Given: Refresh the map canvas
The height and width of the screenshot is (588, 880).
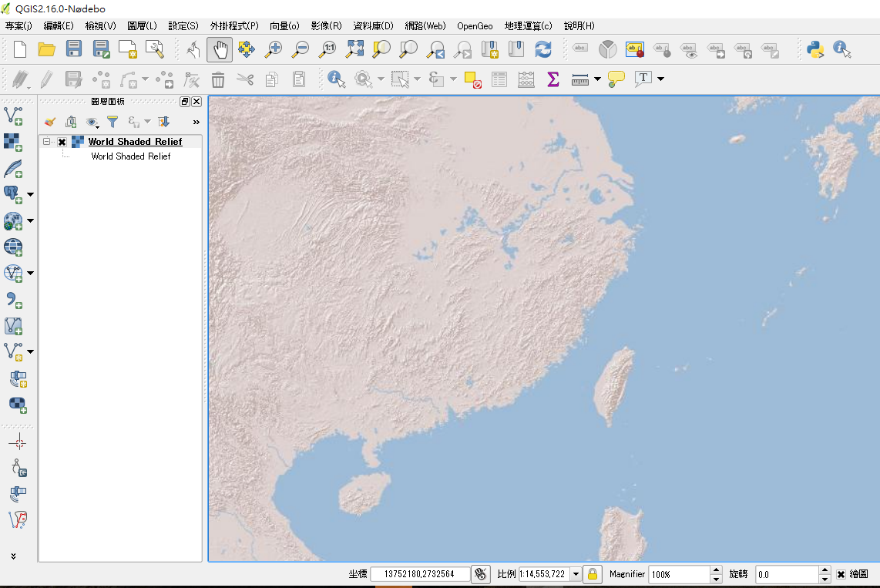Looking at the screenshot, I should click(543, 49).
